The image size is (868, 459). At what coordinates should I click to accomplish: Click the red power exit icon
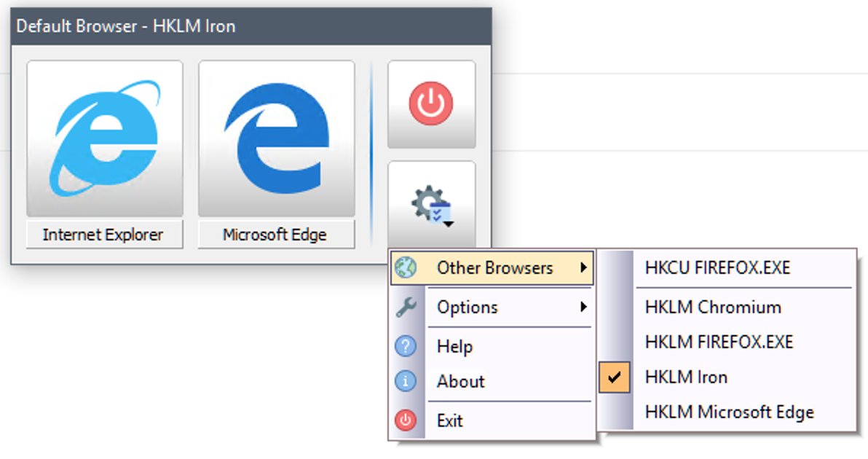[431, 102]
